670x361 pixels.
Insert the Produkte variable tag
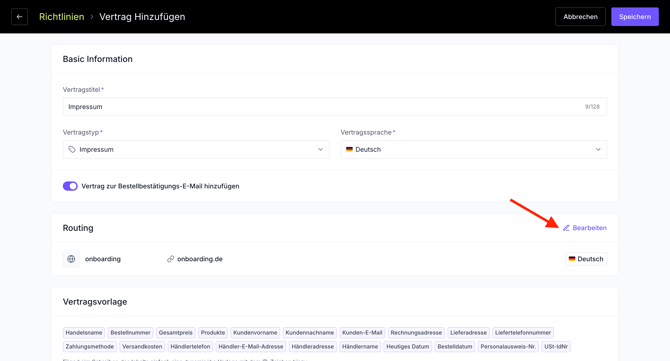pyautogui.click(x=213, y=333)
